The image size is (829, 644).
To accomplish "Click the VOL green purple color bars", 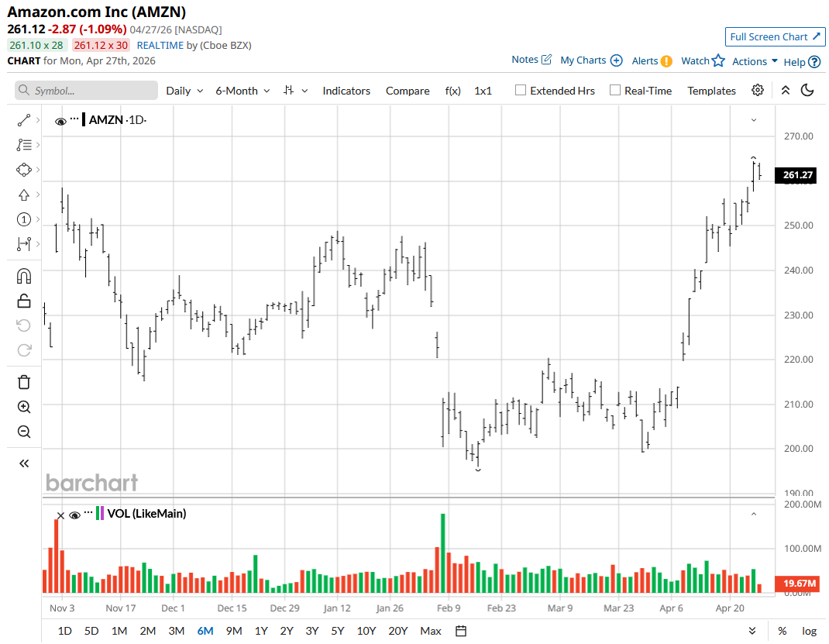I will (x=100, y=513).
